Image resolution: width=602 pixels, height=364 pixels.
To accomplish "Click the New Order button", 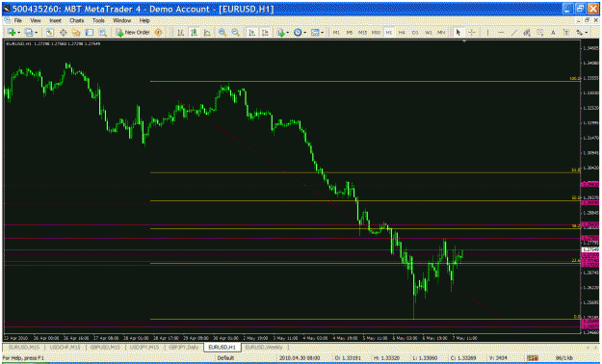I will click(133, 33).
